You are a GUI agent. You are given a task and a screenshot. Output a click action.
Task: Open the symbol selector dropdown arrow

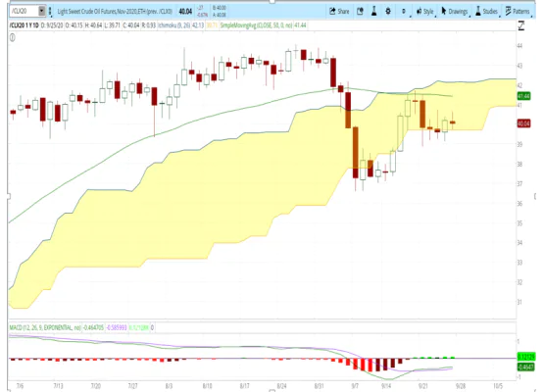(41, 11)
